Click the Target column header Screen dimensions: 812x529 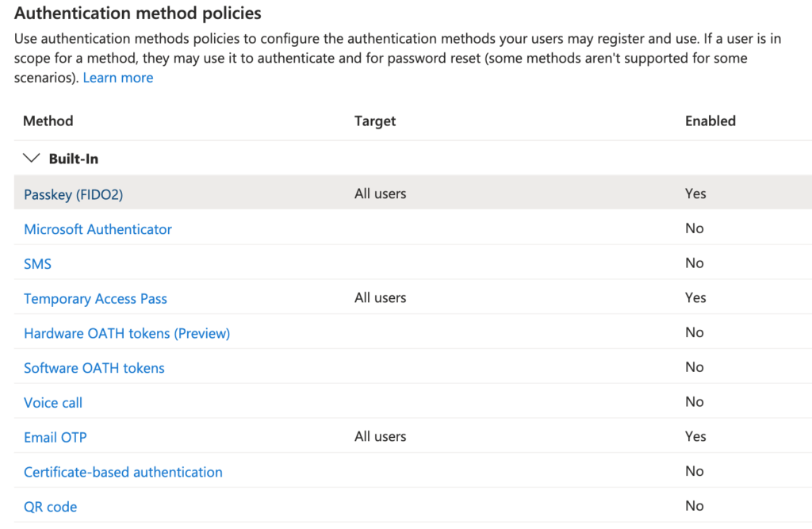pyautogui.click(x=375, y=121)
